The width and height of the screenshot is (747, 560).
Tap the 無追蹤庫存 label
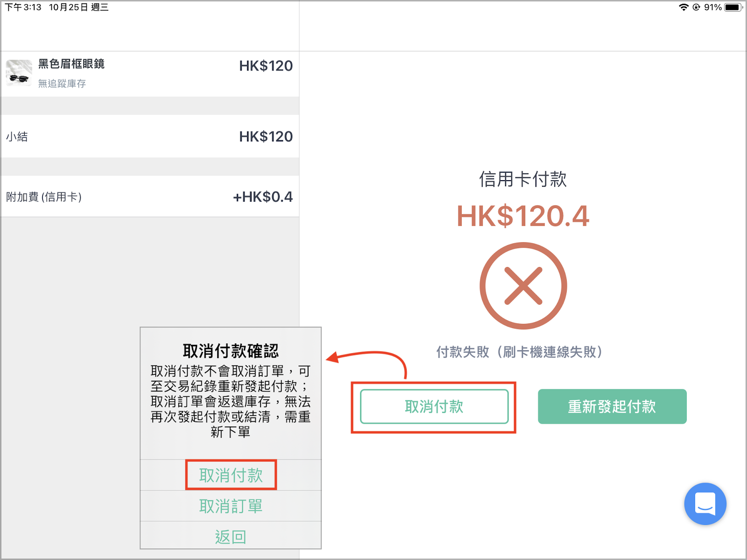(x=62, y=84)
